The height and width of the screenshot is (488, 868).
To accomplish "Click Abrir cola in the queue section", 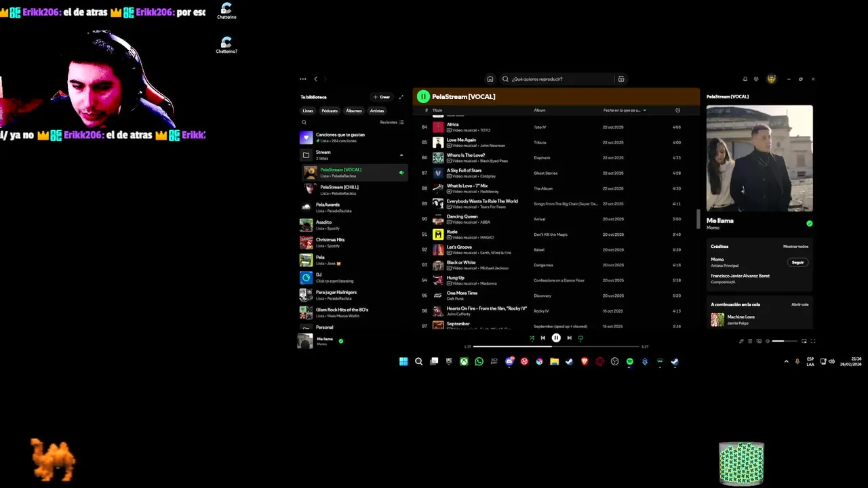I will [800, 304].
